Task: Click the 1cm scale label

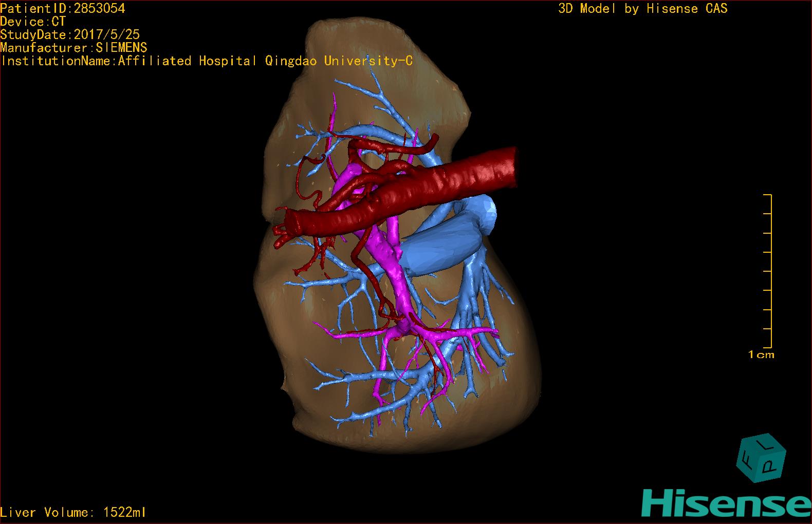Action: [x=761, y=354]
